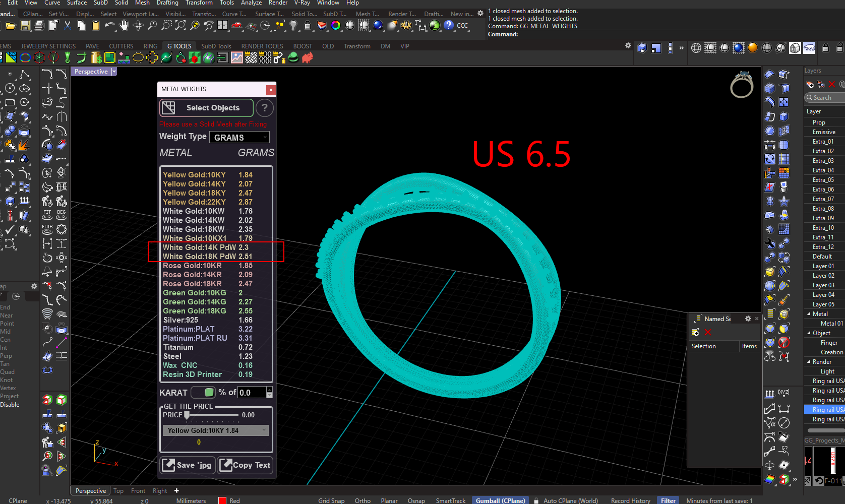Screen dimensions: 845x504
Task: Click the pink piggy bank G Tools icon
Action: coord(307,58)
